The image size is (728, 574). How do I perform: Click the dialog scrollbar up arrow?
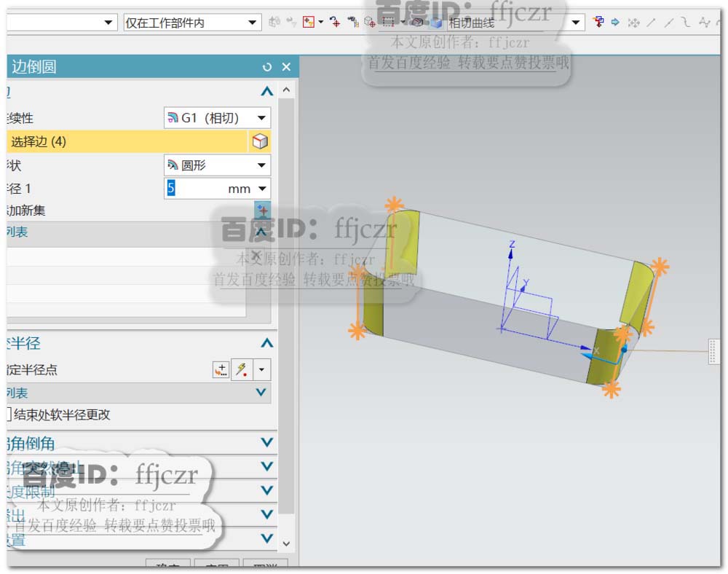[286, 90]
